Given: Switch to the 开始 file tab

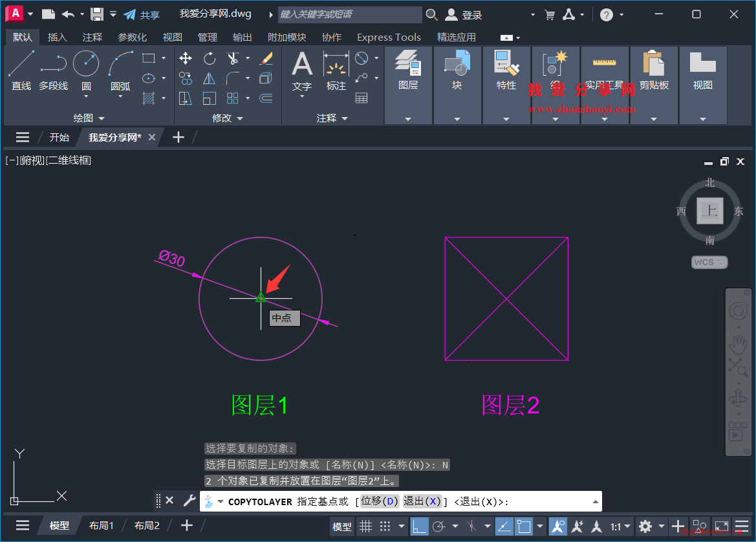Looking at the screenshot, I should pyautogui.click(x=59, y=137).
